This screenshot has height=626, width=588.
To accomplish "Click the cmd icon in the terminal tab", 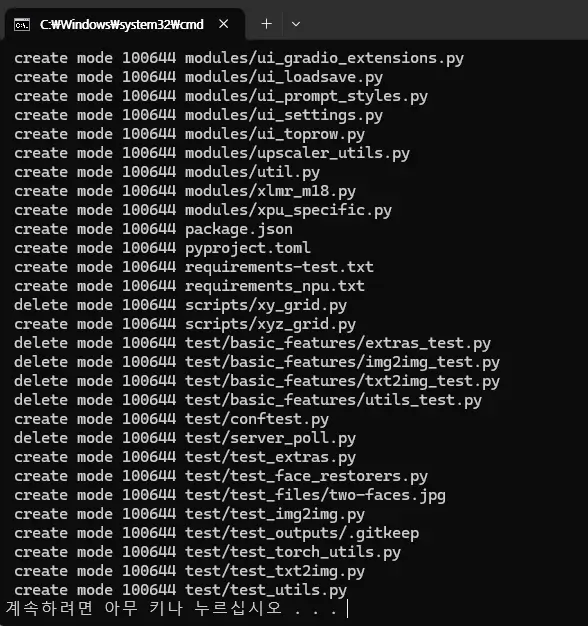I will (22, 25).
